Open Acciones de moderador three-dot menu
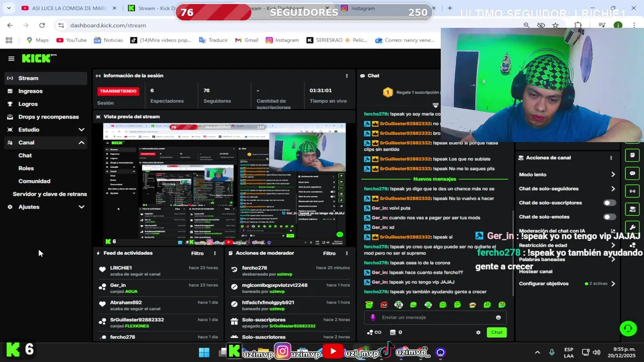Viewport: 644px width, 362px height. [347, 253]
